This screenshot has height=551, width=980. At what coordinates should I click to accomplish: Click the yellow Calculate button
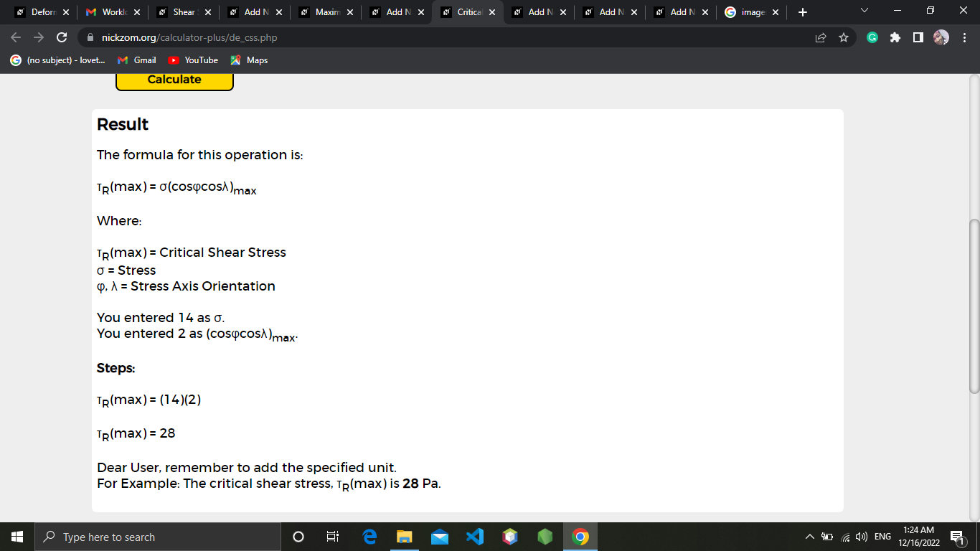[x=174, y=80]
